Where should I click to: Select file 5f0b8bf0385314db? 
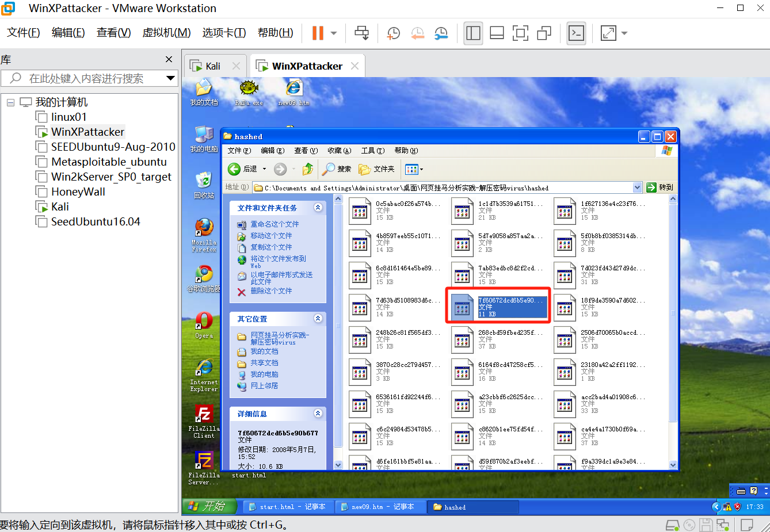click(x=600, y=243)
